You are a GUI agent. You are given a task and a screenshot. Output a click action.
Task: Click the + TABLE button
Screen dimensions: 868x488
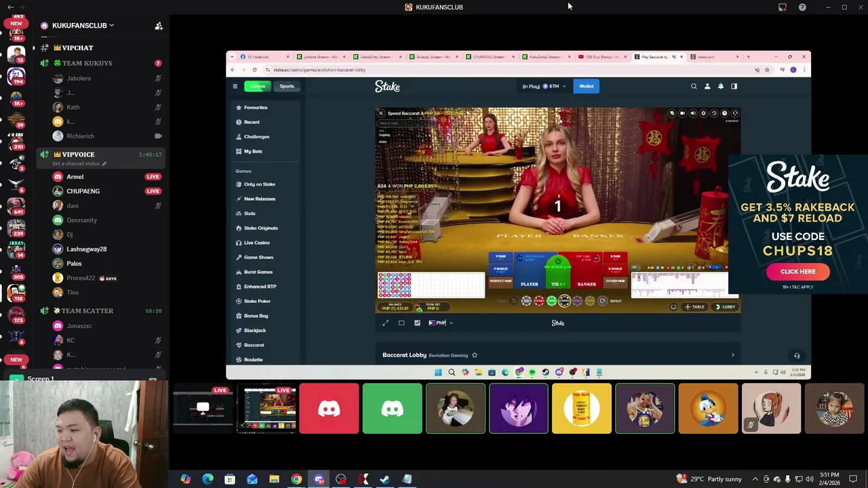[x=694, y=307]
